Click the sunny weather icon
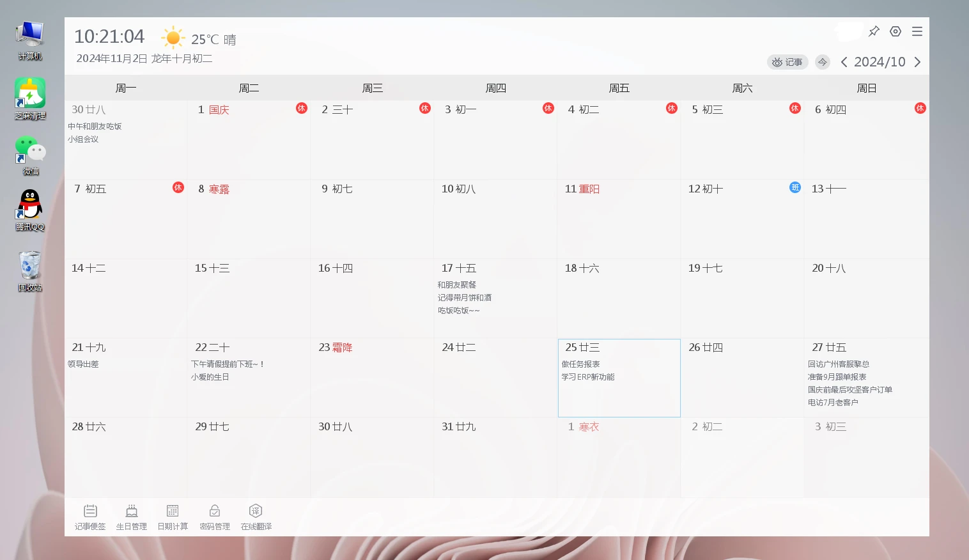Screen dimensions: 969x560 (173, 38)
